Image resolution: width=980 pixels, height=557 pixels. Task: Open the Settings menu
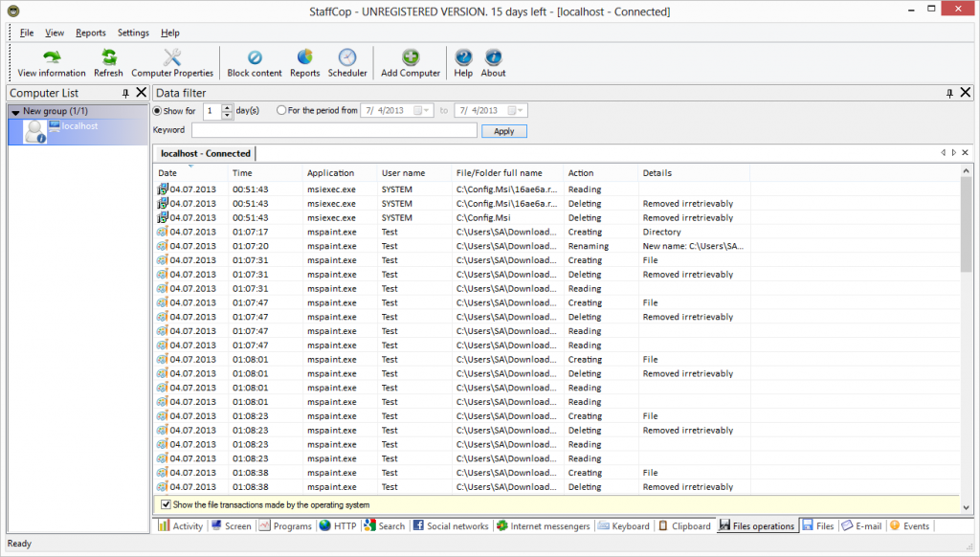click(133, 33)
